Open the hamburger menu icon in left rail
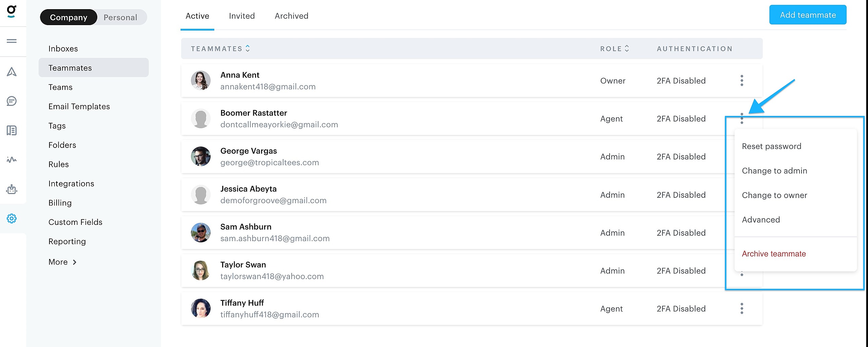The width and height of the screenshot is (868, 347). tap(12, 41)
